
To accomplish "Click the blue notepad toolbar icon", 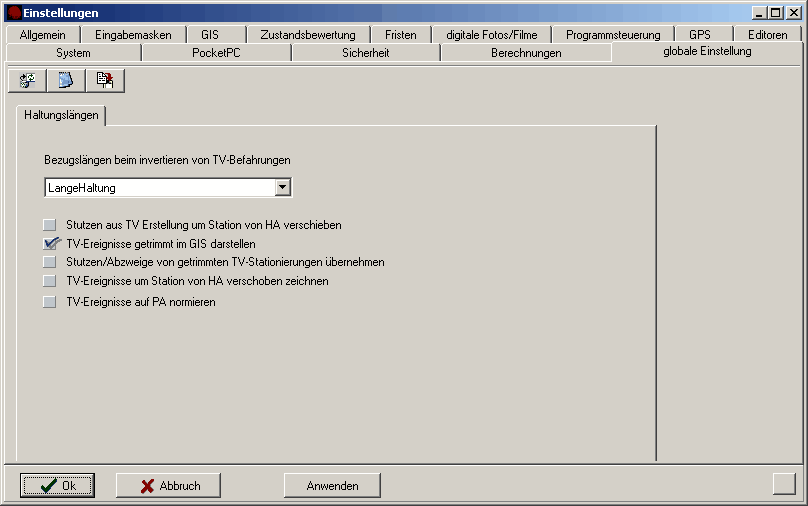I will point(66,81).
